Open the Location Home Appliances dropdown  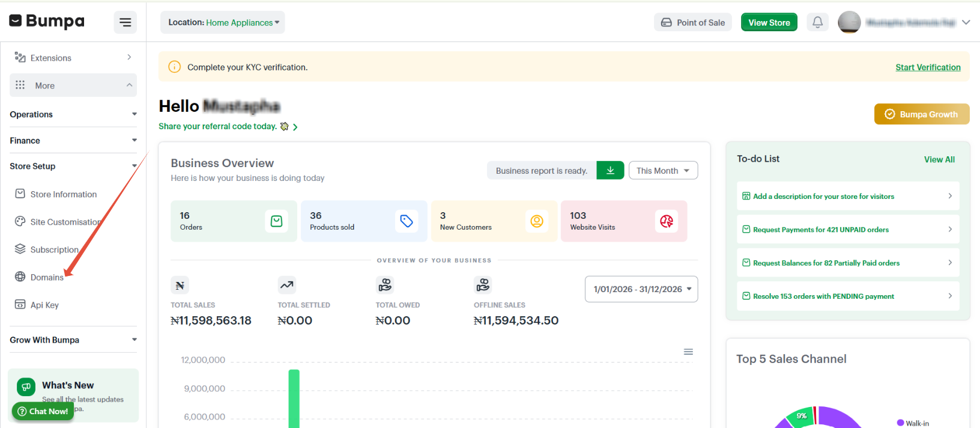point(223,22)
